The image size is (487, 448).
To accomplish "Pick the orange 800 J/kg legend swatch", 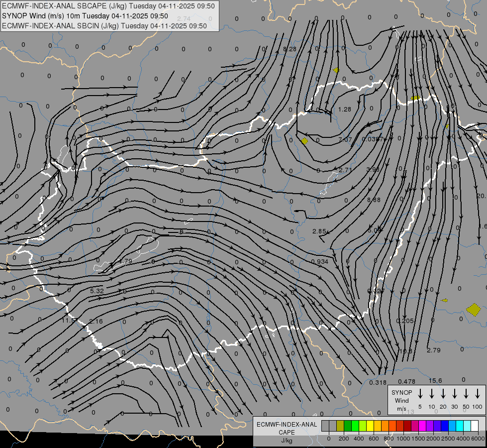I will click(x=385, y=426).
